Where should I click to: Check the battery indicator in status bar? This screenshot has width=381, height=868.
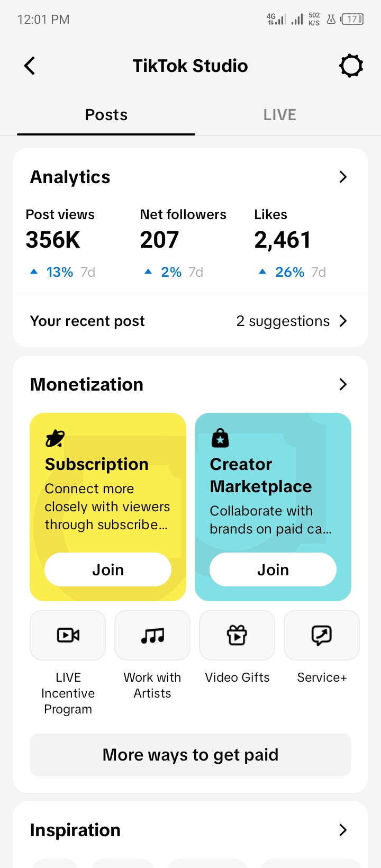(352, 20)
